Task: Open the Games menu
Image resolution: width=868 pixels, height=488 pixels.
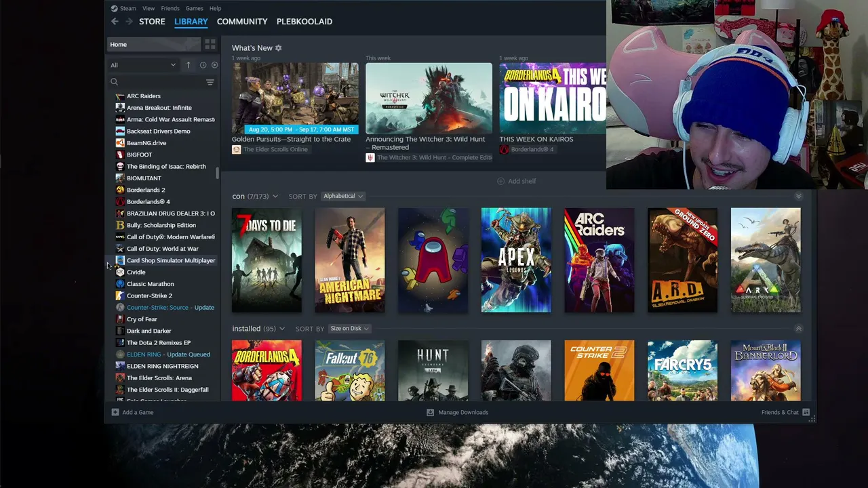Action: click(x=195, y=9)
